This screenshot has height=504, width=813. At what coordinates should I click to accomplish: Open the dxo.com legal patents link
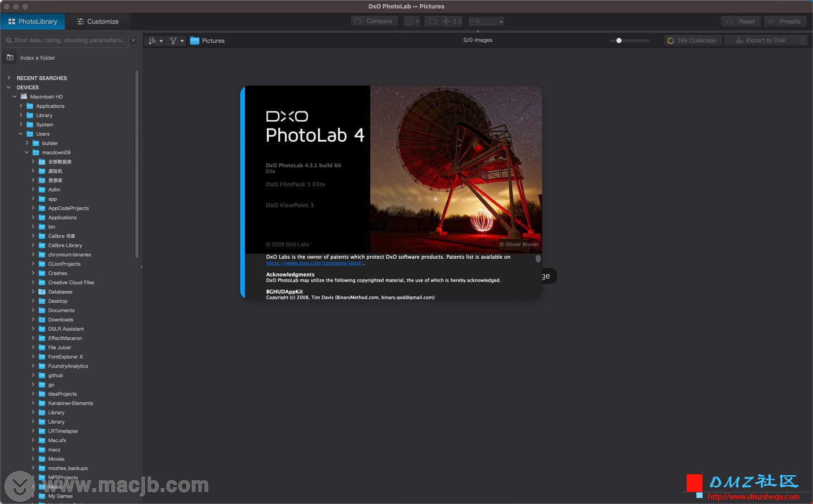[315, 263]
